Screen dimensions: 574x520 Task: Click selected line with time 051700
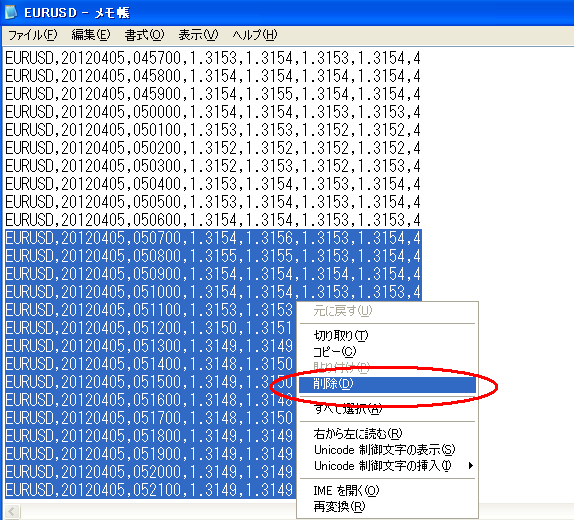click(150, 418)
